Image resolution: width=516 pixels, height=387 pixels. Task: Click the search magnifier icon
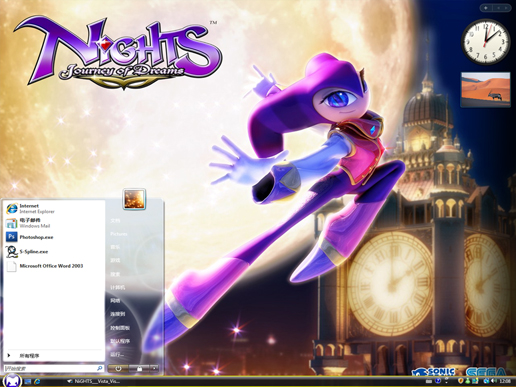pos(100,368)
